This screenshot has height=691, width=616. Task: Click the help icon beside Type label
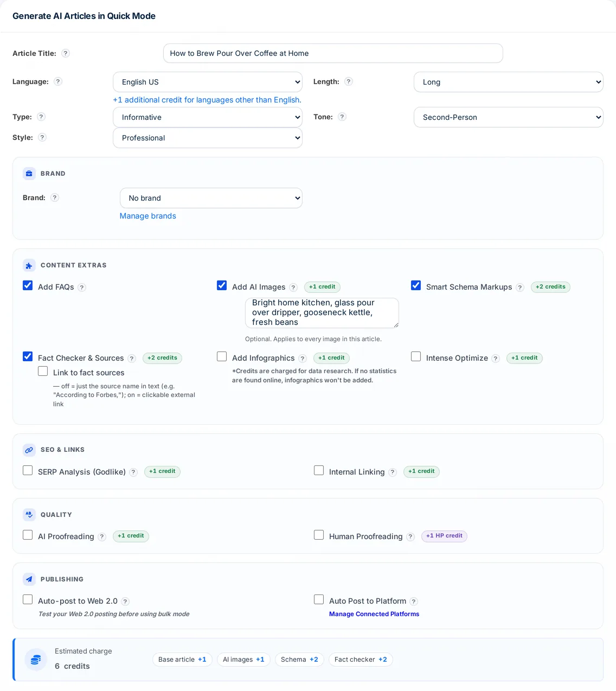pos(41,117)
